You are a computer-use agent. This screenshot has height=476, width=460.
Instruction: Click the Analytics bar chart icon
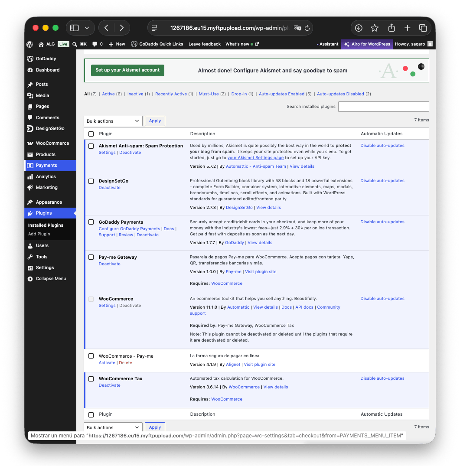[30, 177]
